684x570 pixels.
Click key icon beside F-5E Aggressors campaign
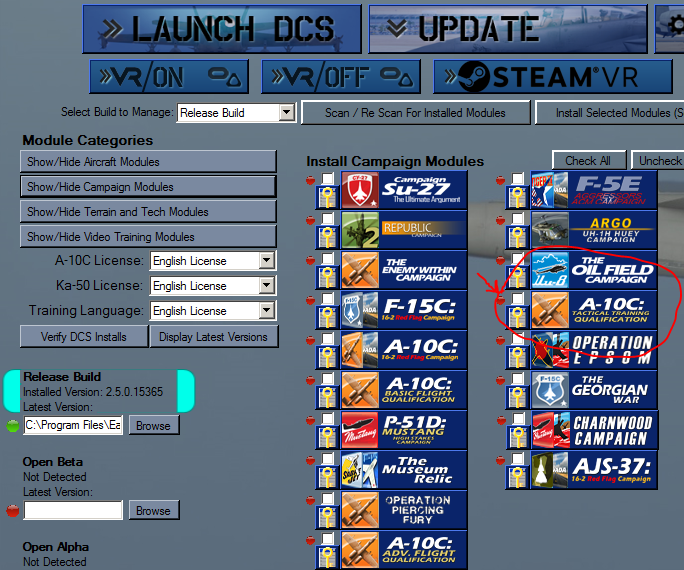coord(517,198)
